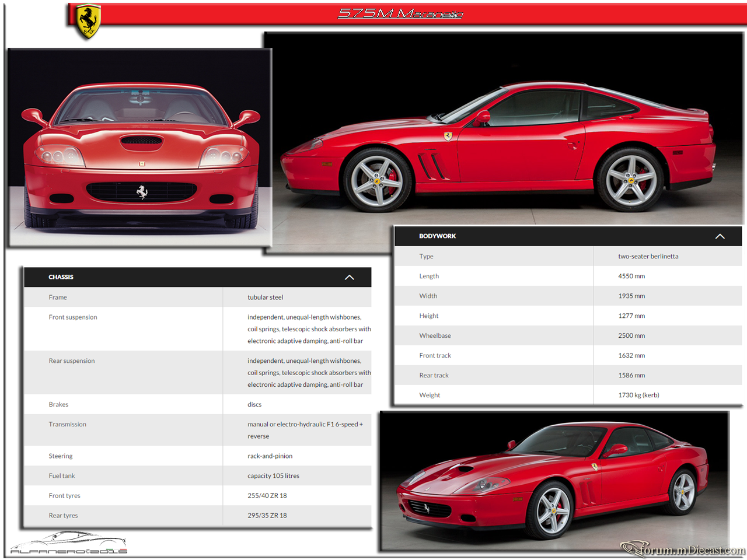
Task: Collapse the CHASSIS section chevron
Action: coord(350,277)
